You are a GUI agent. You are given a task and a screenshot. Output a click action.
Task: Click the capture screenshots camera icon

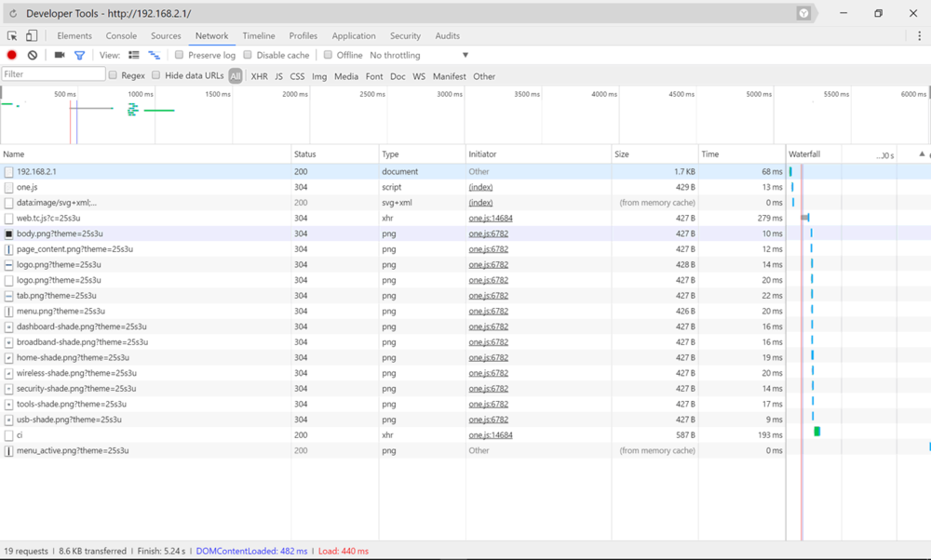click(x=60, y=55)
